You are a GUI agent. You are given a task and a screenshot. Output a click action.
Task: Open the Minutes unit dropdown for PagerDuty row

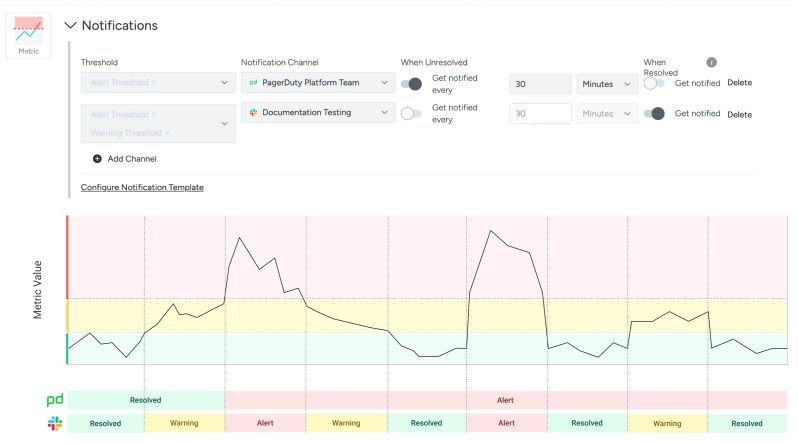coord(607,84)
